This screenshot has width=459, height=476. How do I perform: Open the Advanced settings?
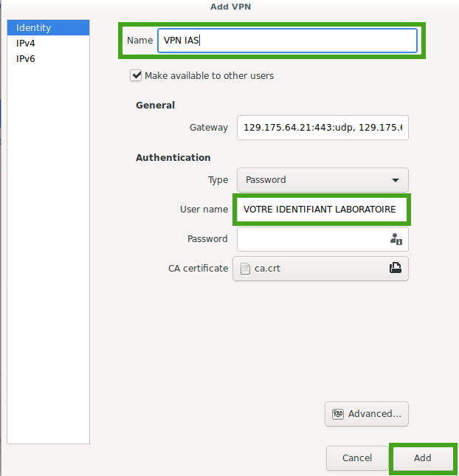pyautogui.click(x=367, y=414)
